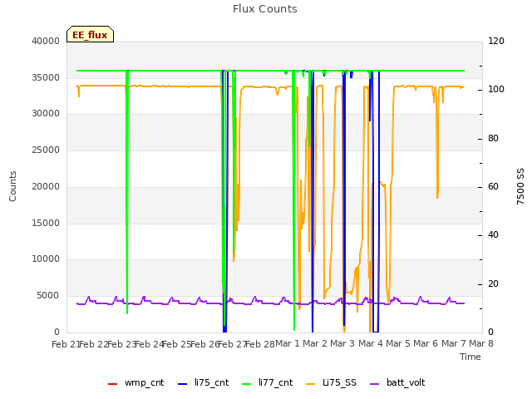
Task: Click the 30000 left axis tick
Action: pos(46,113)
